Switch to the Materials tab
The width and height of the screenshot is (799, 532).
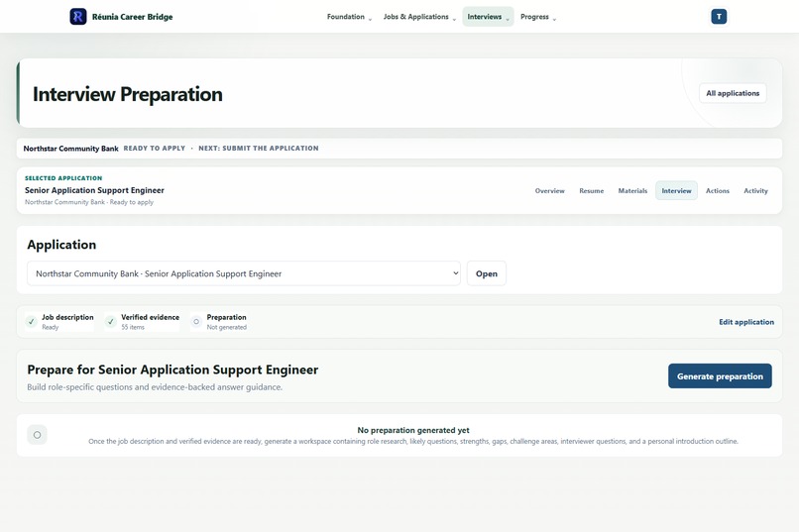click(632, 191)
